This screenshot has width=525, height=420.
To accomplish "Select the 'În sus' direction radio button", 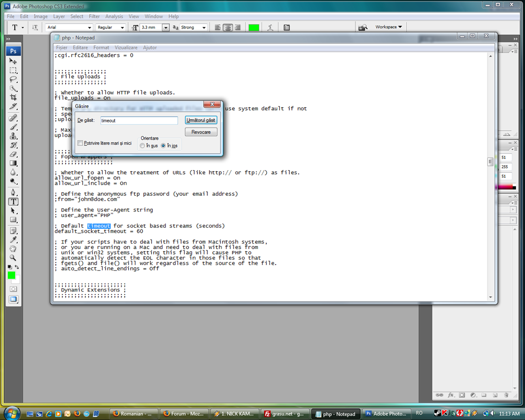I will 142,146.
